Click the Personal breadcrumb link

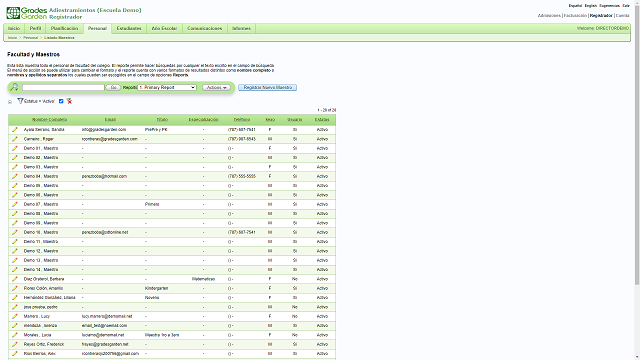coord(30,38)
